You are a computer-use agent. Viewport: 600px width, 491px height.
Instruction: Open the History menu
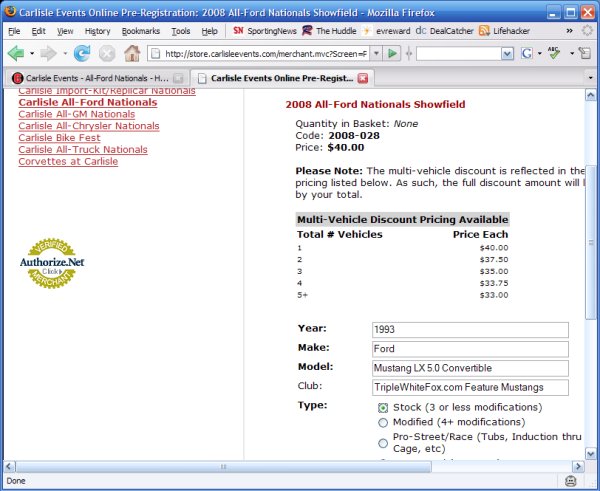pos(97,31)
